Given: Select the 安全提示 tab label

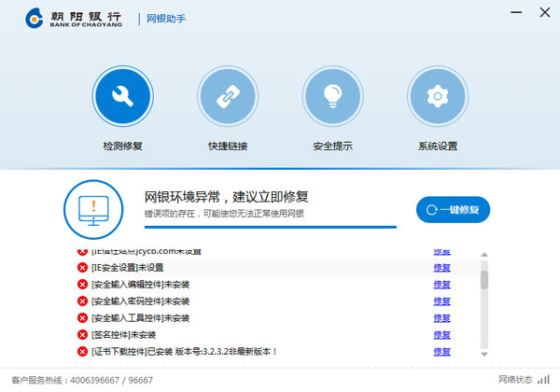Looking at the screenshot, I should 333,146.
